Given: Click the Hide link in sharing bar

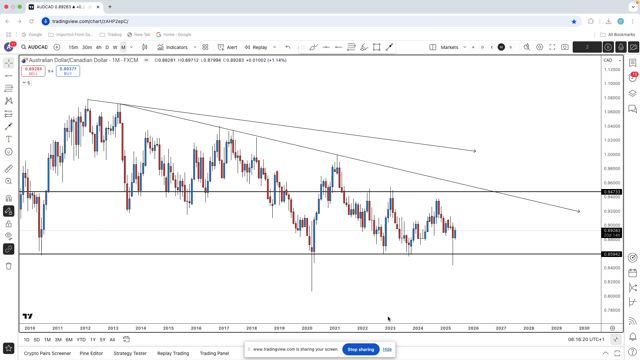Looking at the screenshot, I should pyautogui.click(x=387, y=349).
